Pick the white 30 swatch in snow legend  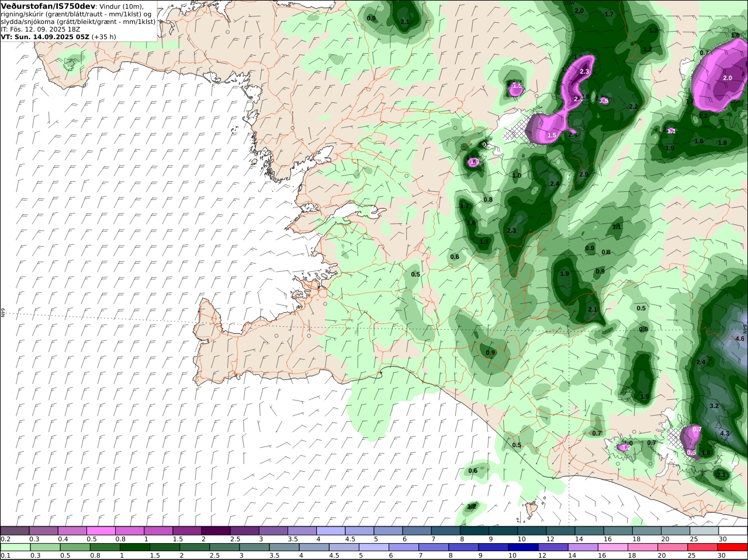pos(733,531)
